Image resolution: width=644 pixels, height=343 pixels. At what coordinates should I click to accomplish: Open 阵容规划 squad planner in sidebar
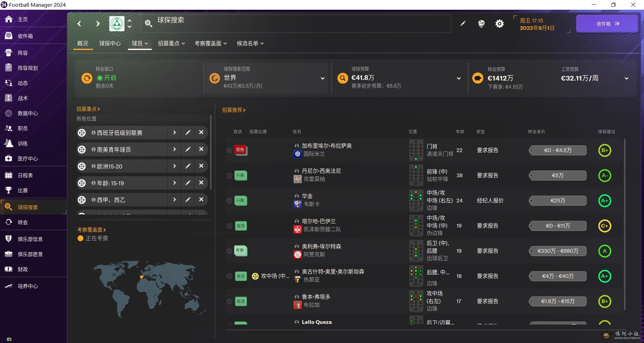click(34, 68)
